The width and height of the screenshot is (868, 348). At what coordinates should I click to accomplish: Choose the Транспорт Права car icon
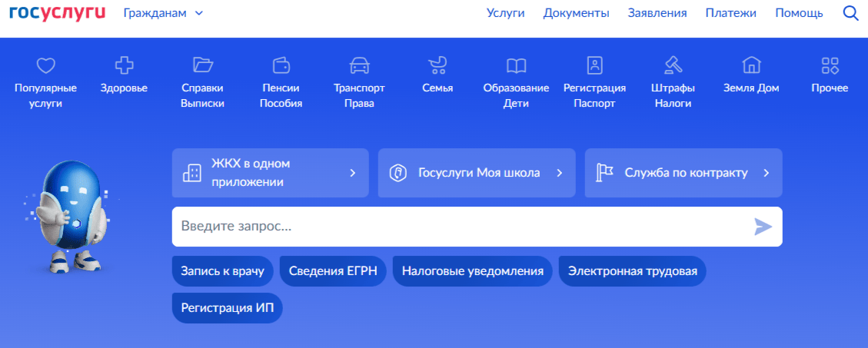click(359, 65)
